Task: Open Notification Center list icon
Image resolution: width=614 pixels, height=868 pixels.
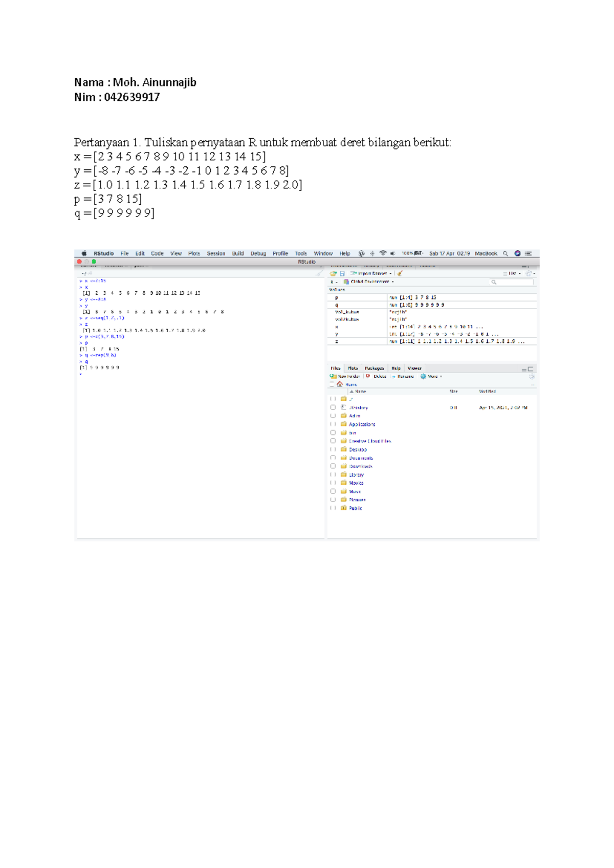Action: point(529,253)
